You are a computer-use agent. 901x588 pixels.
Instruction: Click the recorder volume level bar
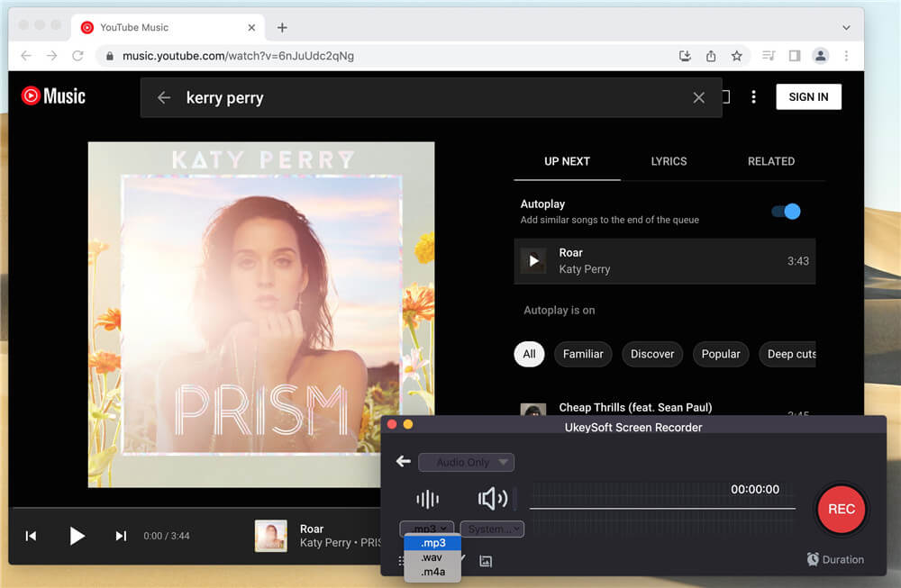pyautogui.click(x=515, y=499)
